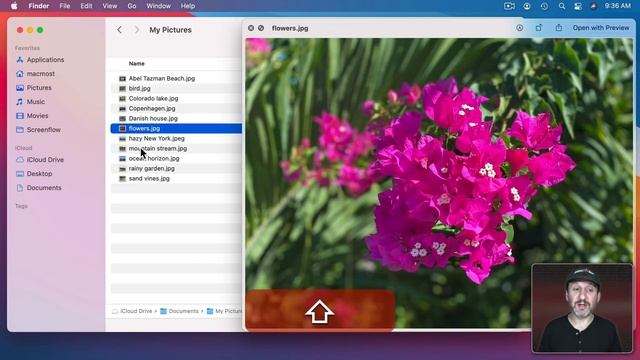Screen dimensions: 640x360
Task: Go forward in Finder navigation
Action: 137,30
